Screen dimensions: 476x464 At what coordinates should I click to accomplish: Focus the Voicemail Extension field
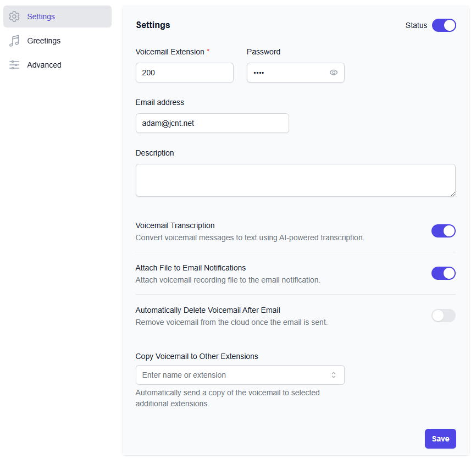185,73
